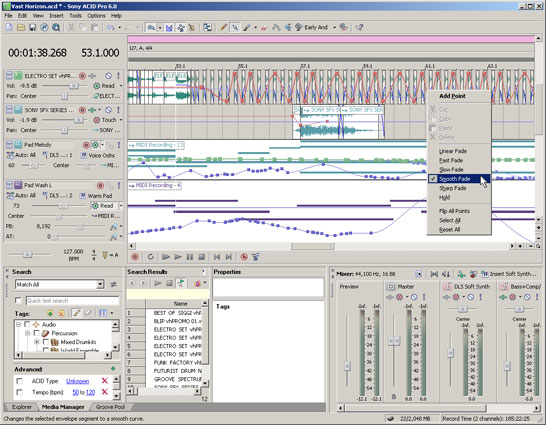Click the Open folder toolbar icon
546x425 pixels.
(21, 27)
